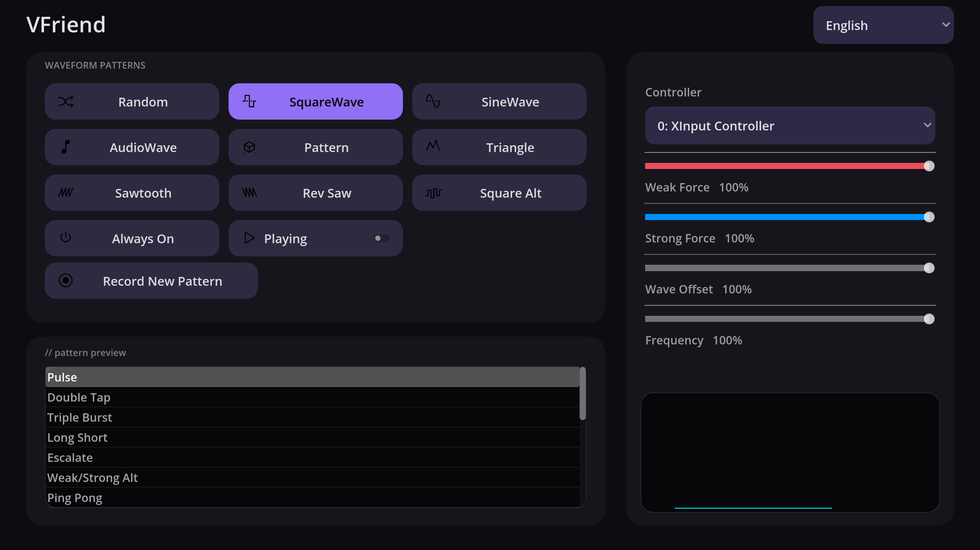The height and width of the screenshot is (550, 980).
Task: Click the Rev Saw waveform label
Action: click(x=327, y=193)
